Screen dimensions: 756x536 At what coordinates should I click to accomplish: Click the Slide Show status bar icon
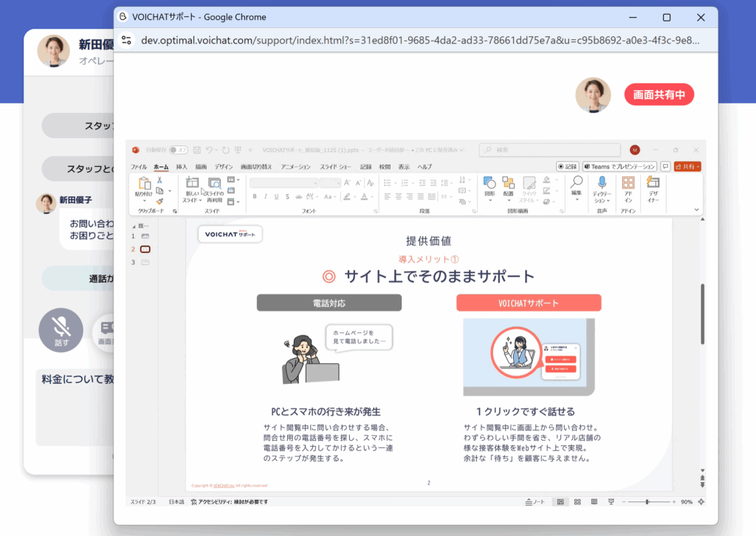611,502
